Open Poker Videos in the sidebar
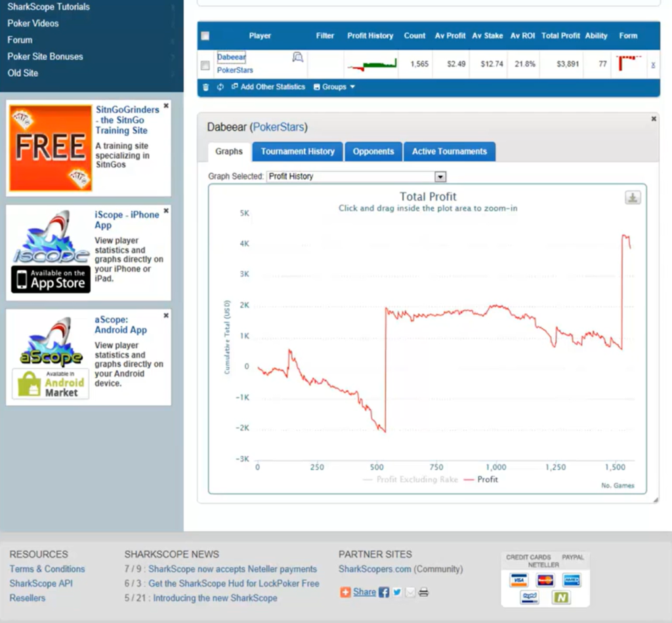Screen dimensions: 672x623 tap(33, 24)
